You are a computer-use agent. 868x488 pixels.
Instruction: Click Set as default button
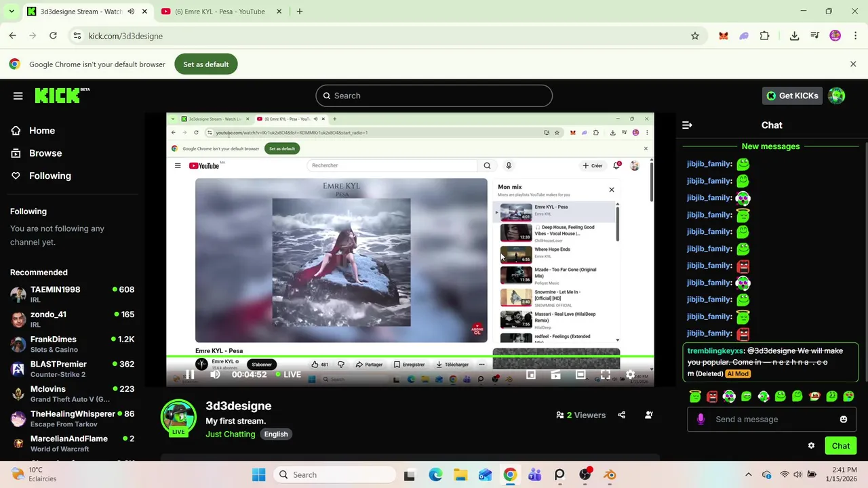click(x=206, y=64)
